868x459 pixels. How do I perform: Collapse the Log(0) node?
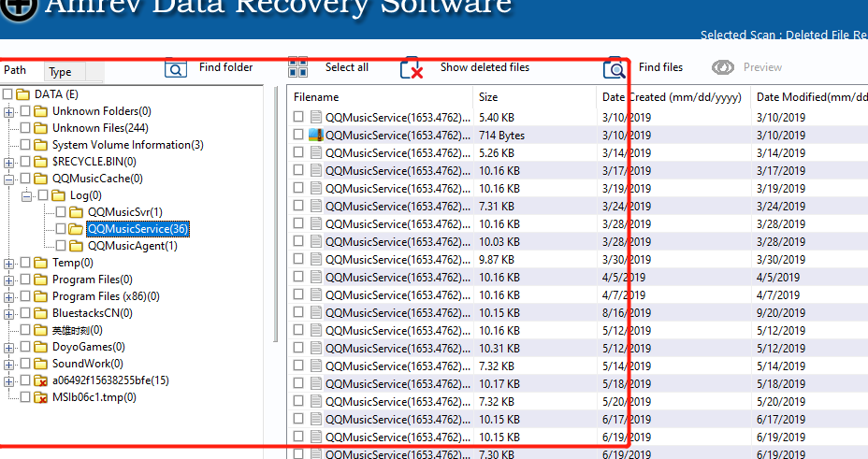click(26, 196)
